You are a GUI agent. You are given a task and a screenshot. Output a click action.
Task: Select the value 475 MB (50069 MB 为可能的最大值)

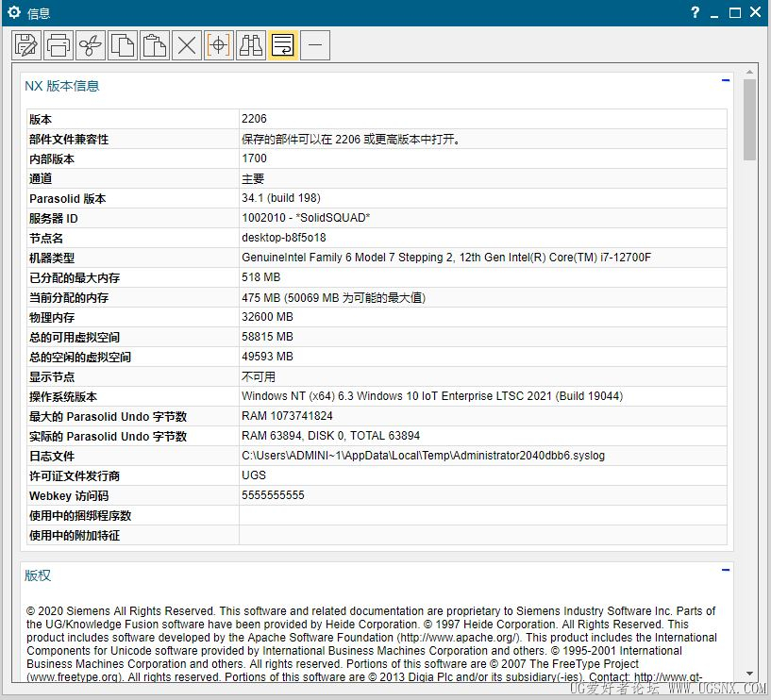[333, 298]
